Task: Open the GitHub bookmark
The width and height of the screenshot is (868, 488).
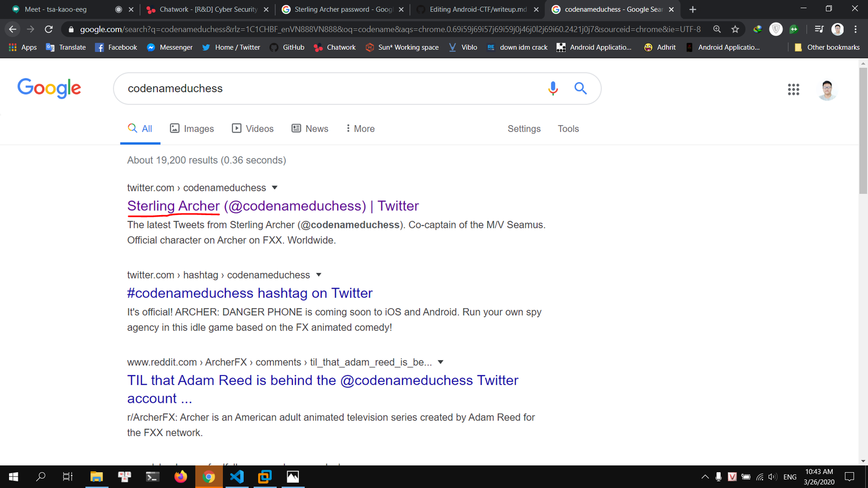Action: (287, 47)
